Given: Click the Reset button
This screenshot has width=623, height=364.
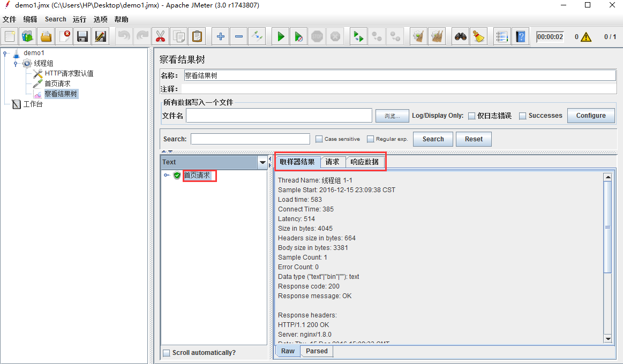Looking at the screenshot, I should pyautogui.click(x=474, y=139).
